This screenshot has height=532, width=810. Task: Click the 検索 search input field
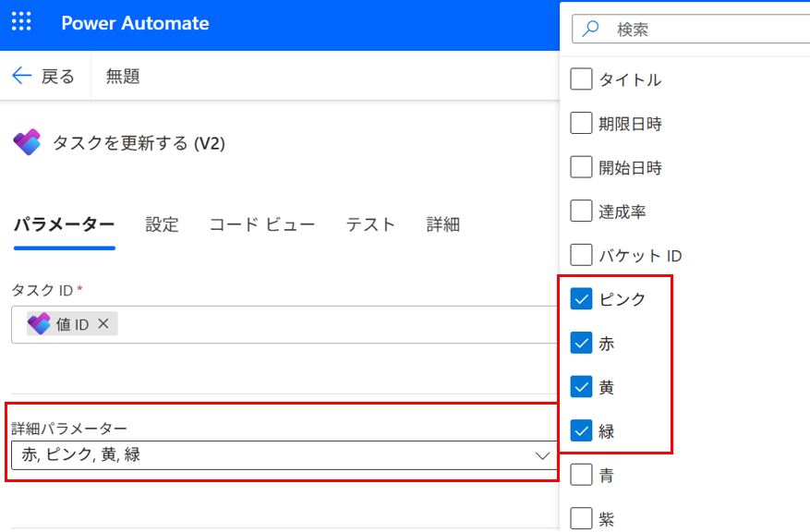pos(691,29)
